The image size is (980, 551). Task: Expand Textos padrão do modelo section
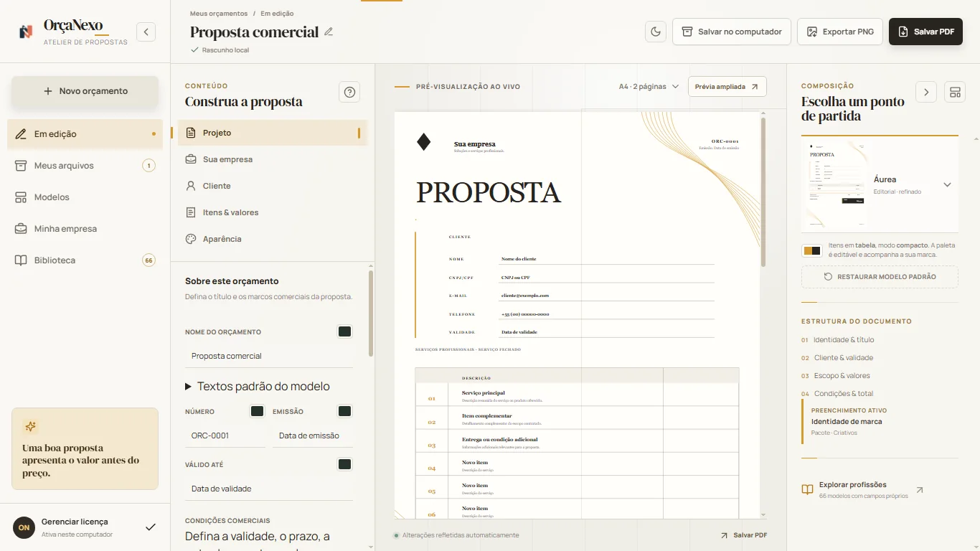258,386
